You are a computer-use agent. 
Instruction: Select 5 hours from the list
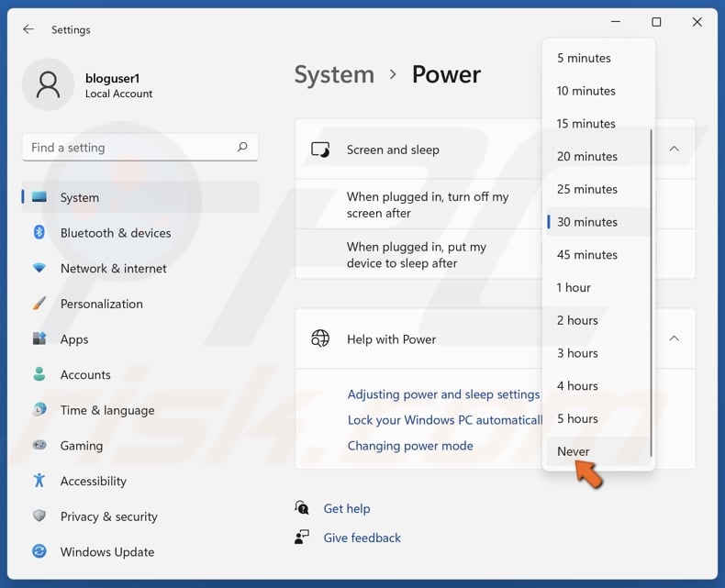(598, 419)
